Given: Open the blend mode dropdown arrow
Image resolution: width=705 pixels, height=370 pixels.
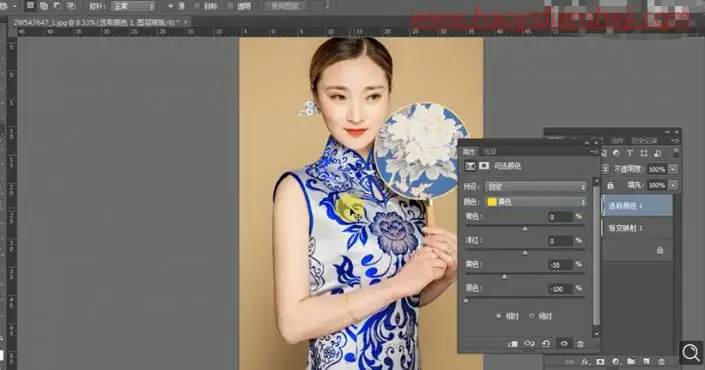Looking at the screenshot, I should point(605,169).
